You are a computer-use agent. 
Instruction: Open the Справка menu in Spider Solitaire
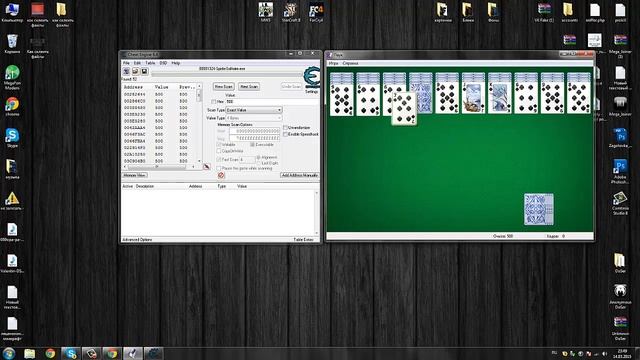[350, 64]
